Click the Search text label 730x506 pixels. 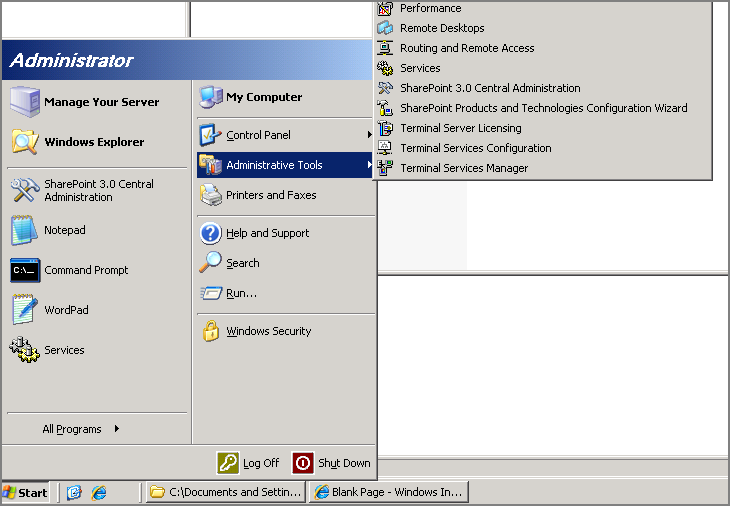tap(243, 263)
